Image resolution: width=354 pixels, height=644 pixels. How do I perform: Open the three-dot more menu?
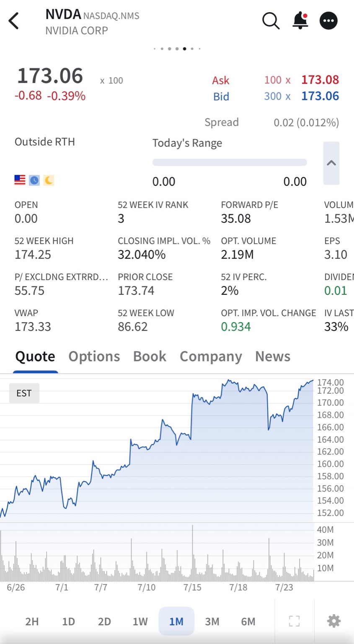tap(328, 21)
